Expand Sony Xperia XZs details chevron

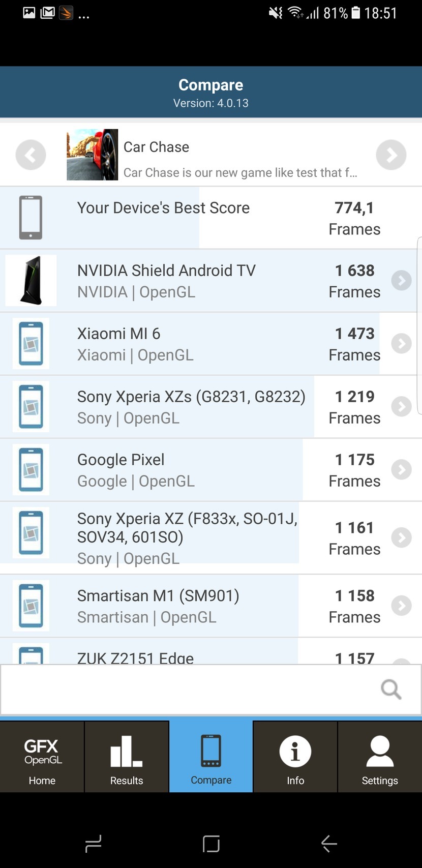tap(401, 406)
